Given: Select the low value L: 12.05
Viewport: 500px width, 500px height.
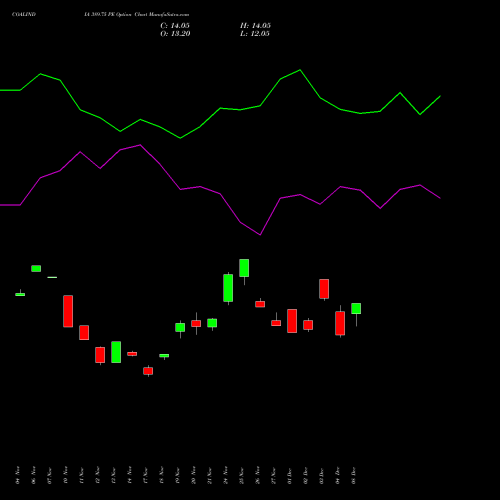Looking at the screenshot, I should (x=255, y=33).
